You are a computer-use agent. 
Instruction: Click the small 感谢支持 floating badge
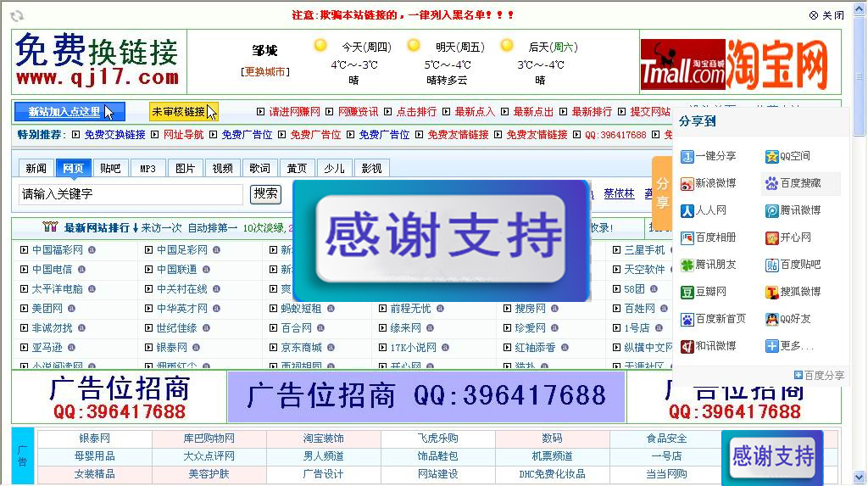773,456
